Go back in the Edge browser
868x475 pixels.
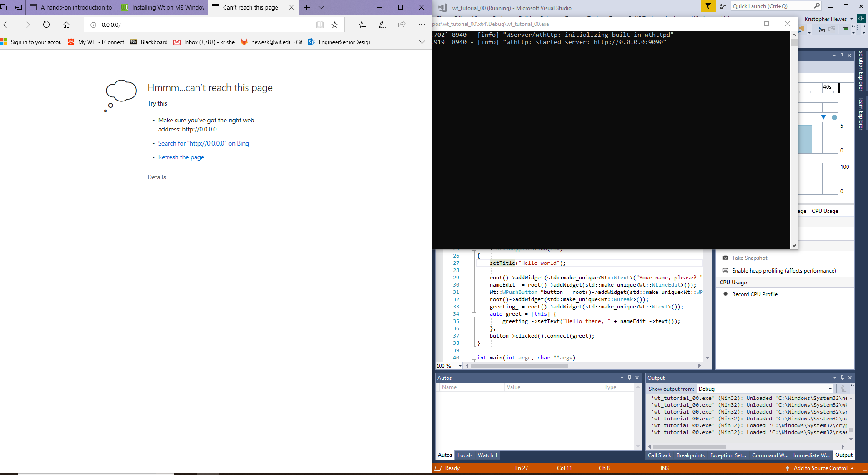coord(7,25)
